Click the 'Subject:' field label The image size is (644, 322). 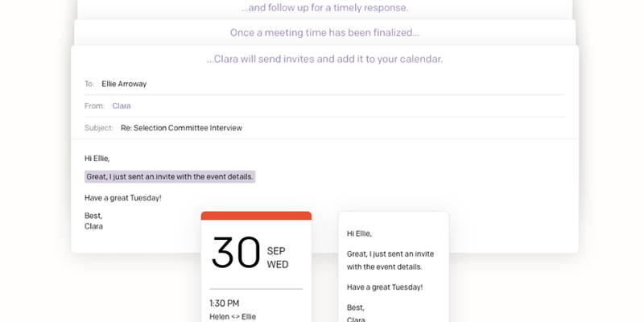(x=98, y=128)
